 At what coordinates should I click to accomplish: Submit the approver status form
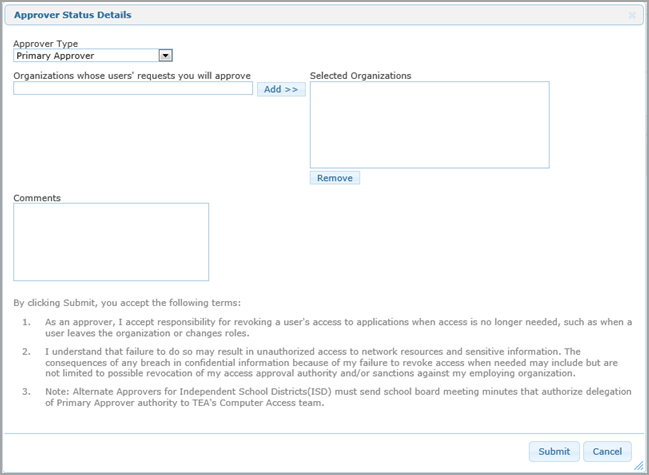pos(553,451)
